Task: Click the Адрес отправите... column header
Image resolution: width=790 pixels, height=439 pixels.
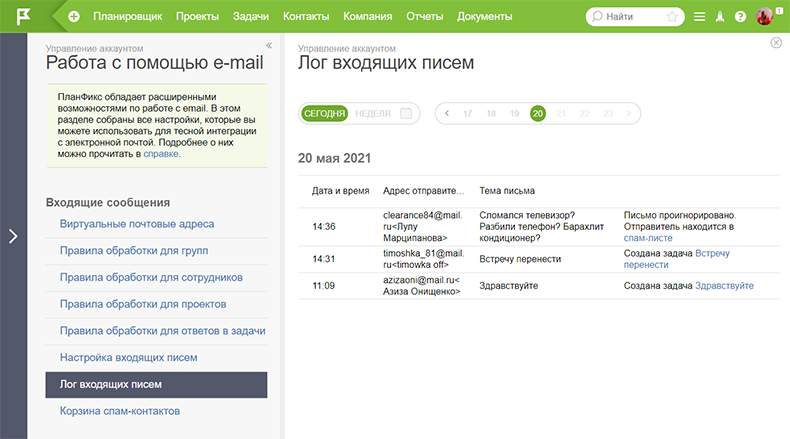Action: (423, 191)
